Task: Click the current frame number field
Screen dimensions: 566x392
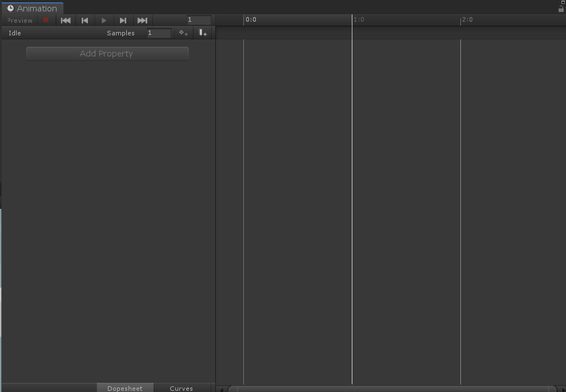Action: 199,20
